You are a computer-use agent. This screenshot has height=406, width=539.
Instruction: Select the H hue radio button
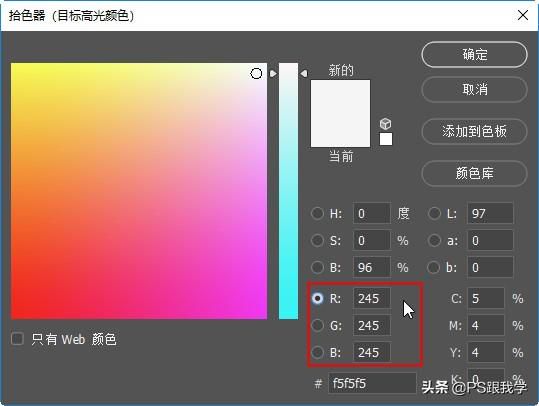pyautogui.click(x=317, y=213)
